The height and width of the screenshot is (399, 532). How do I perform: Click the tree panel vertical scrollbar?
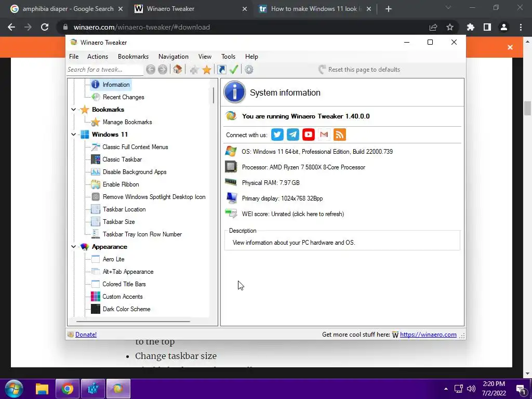click(x=214, y=96)
